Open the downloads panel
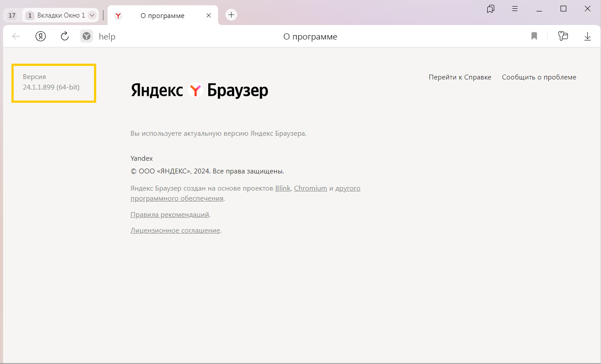 [587, 36]
